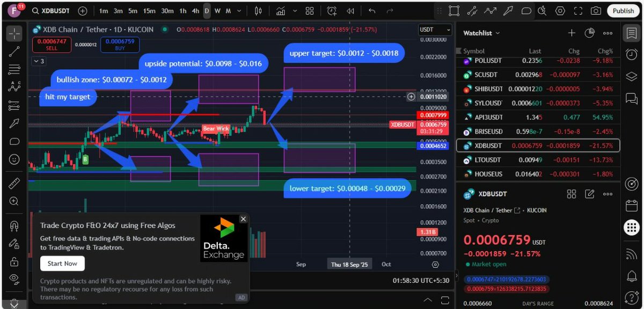644x309 pixels.
Task: Select LTOUSDT in the watchlist
Action: [538, 160]
